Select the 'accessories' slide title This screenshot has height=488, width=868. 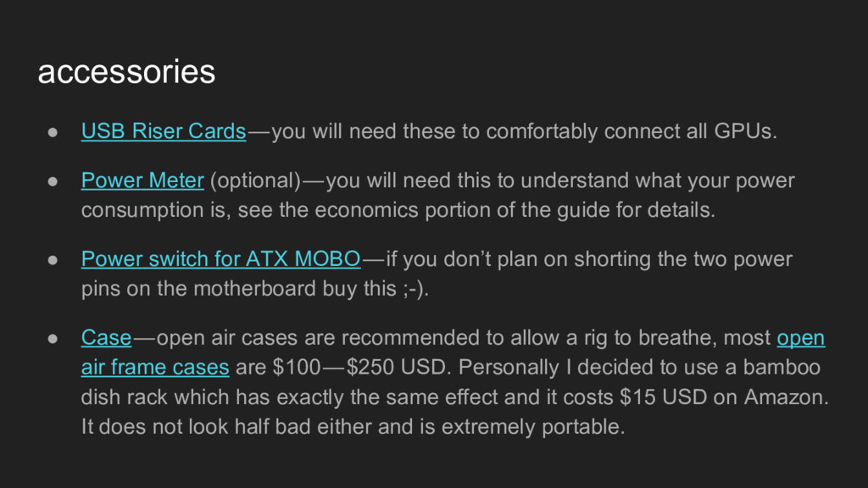pyautogui.click(x=126, y=72)
